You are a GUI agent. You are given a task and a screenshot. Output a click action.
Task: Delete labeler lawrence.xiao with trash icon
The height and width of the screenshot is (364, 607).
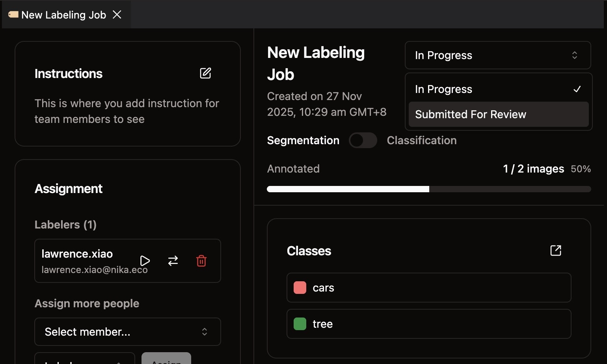pos(201,261)
